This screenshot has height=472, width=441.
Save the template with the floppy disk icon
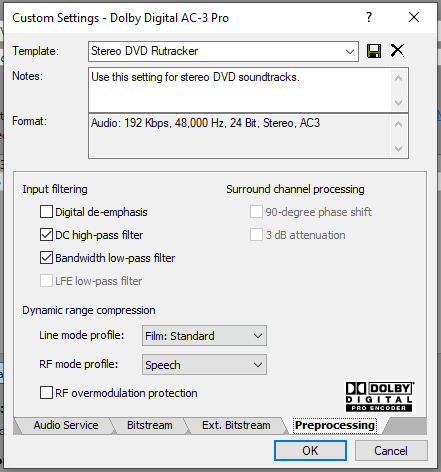[x=374, y=51]
